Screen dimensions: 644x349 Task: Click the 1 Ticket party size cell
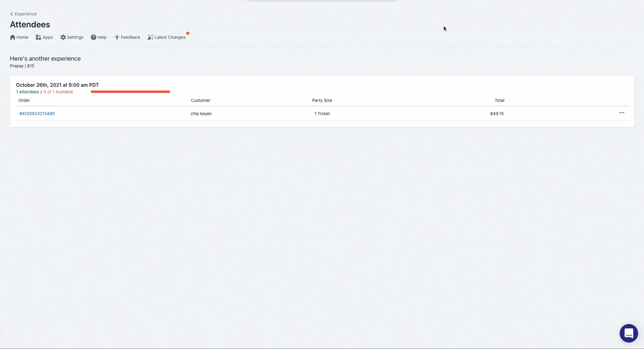pyautogui.click(x=322, y=114)
